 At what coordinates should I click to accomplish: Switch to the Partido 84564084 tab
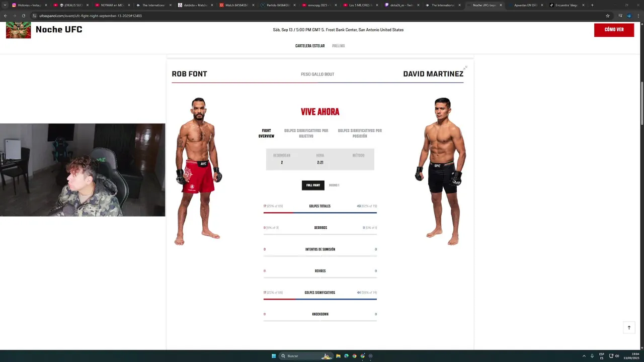tap(278, 5)
